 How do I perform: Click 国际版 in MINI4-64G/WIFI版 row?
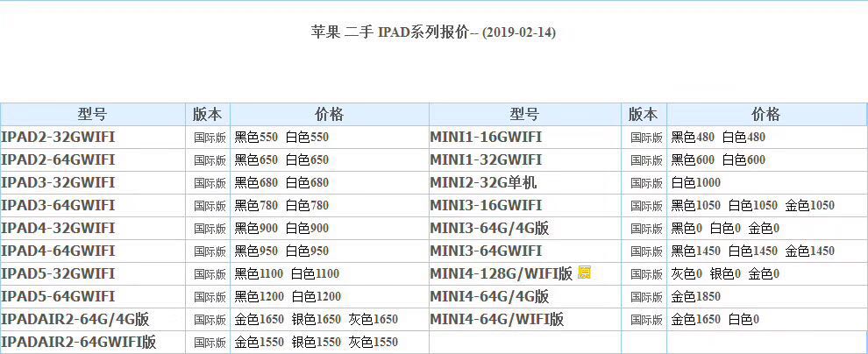(x=646, y=320)
